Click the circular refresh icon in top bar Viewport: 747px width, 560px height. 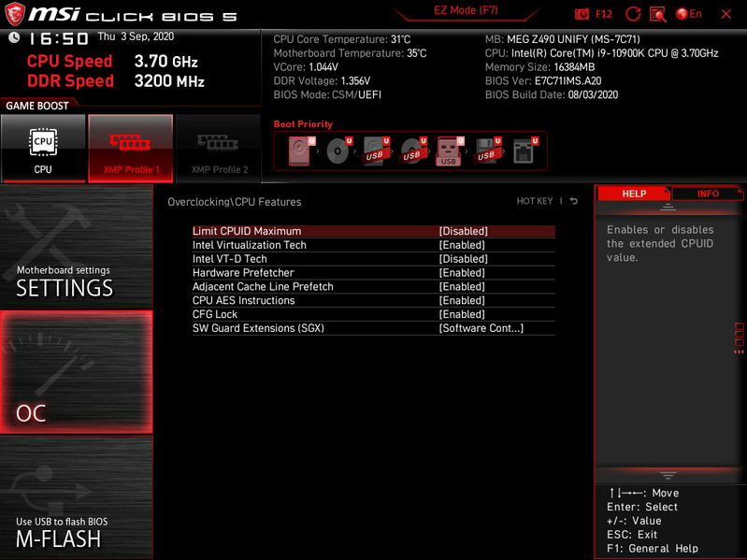point(633,14)
